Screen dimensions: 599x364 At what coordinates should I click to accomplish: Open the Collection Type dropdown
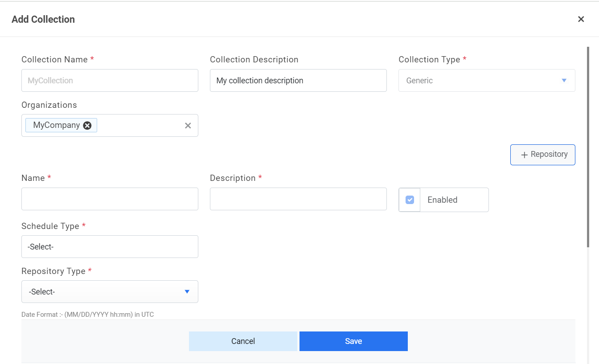[x=486, y=81]
